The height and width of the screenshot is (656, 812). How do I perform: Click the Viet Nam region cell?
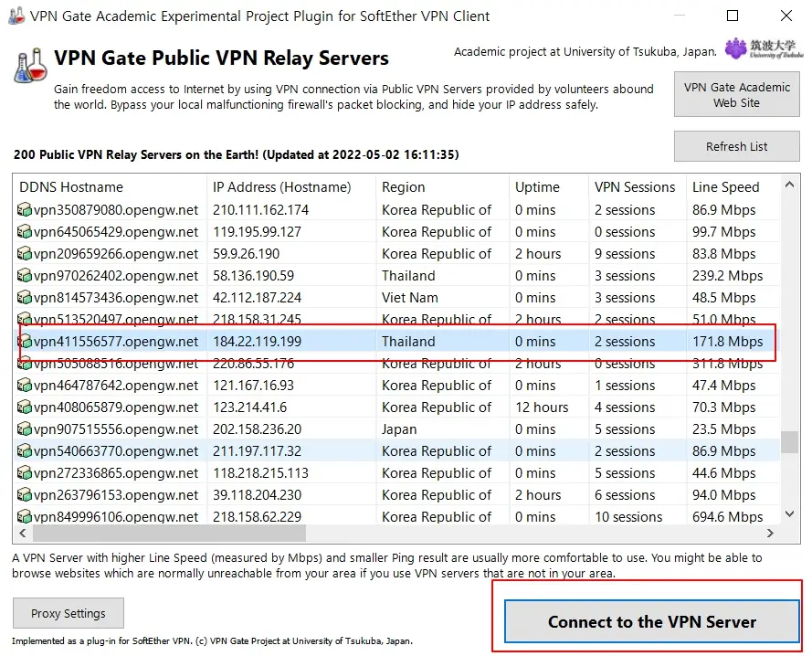pos(409,298)
